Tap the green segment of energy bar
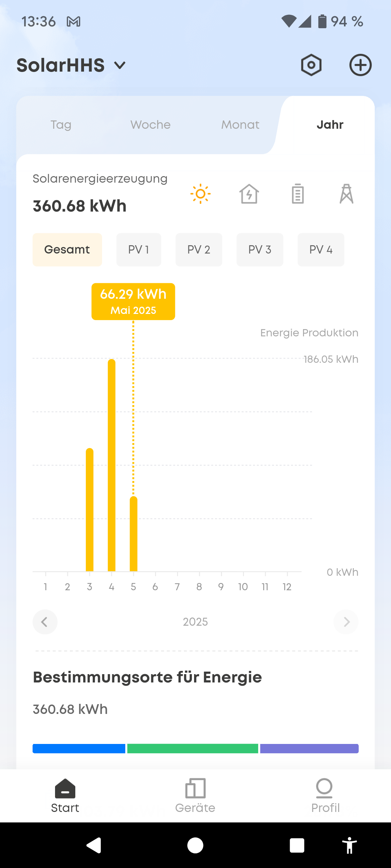The image size is (391, 868). [193, 748]
